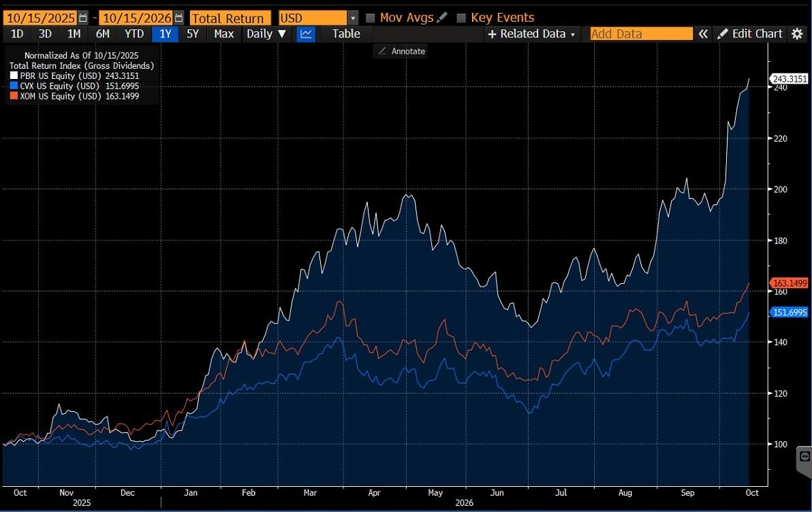Screen dimensions: 812x512
Task: Open the end date calendar picker icon
Action: tap(178, 18)
